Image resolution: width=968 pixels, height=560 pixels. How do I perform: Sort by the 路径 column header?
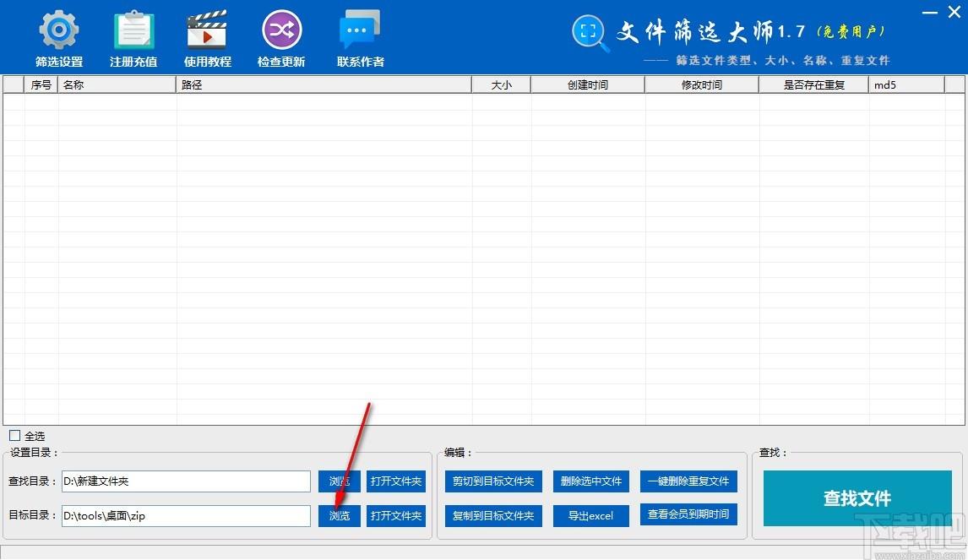click(x=324, y=84)
